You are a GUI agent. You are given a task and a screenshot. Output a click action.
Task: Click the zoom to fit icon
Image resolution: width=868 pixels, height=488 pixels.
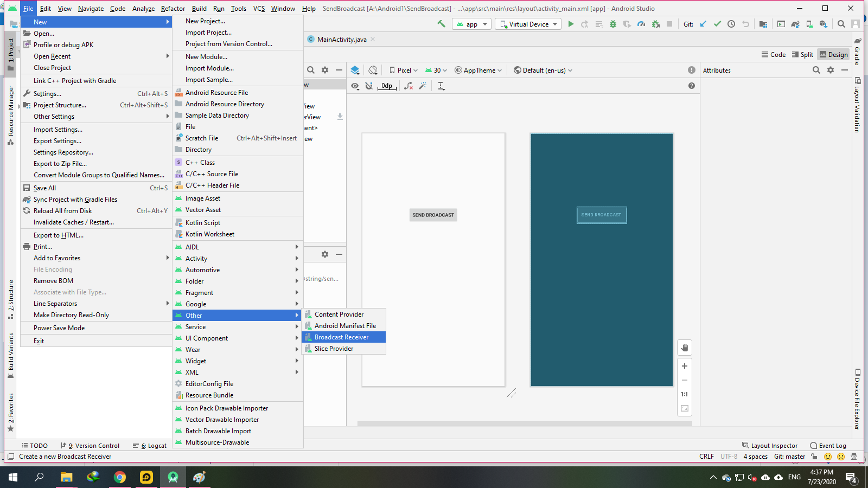[x=685, y=408]
